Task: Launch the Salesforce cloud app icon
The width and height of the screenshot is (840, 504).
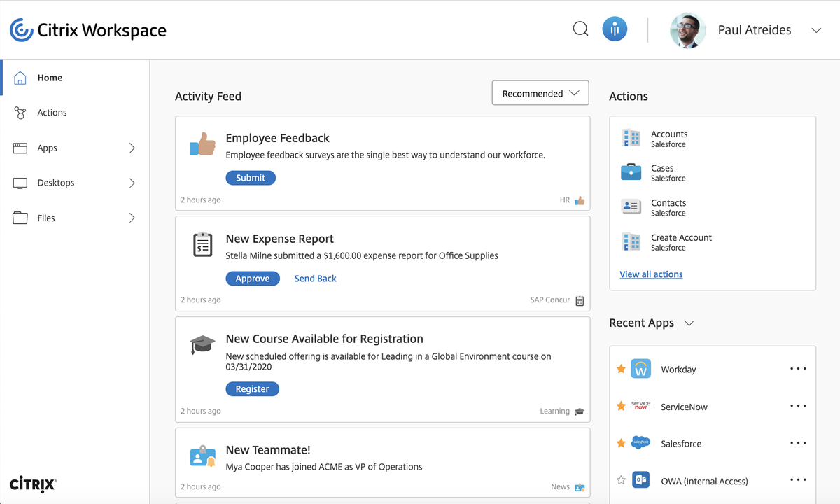Action: 640,442
